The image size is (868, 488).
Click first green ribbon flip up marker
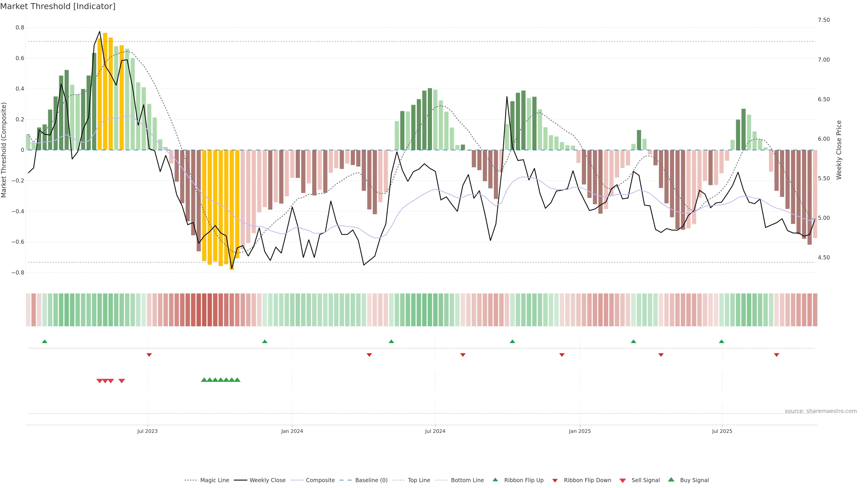[x=45, y=342]
